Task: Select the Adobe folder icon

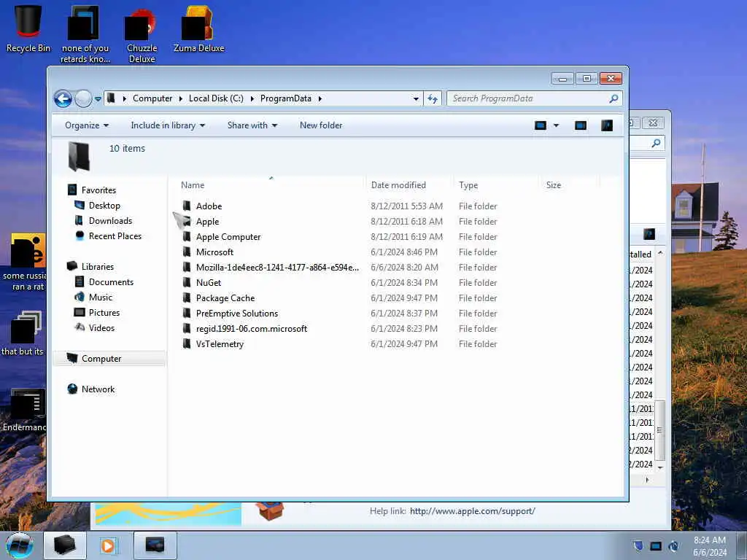Action: 187,206
